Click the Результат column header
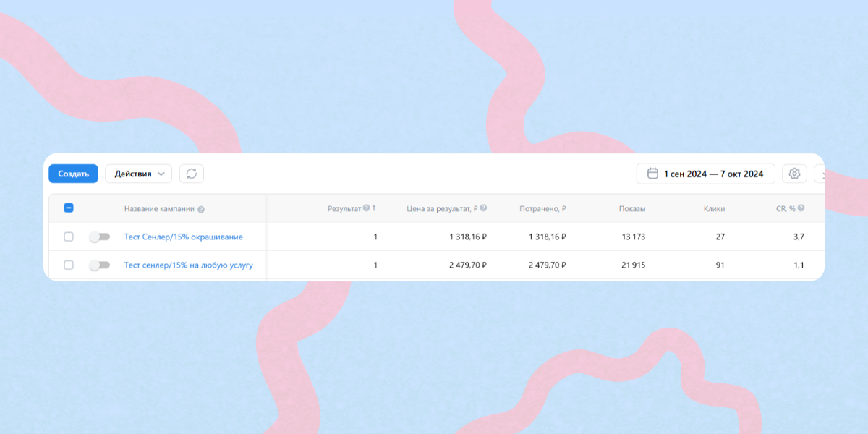Viewport: 868px width, 434px height. pyautogui.click(x=344, y=208)
